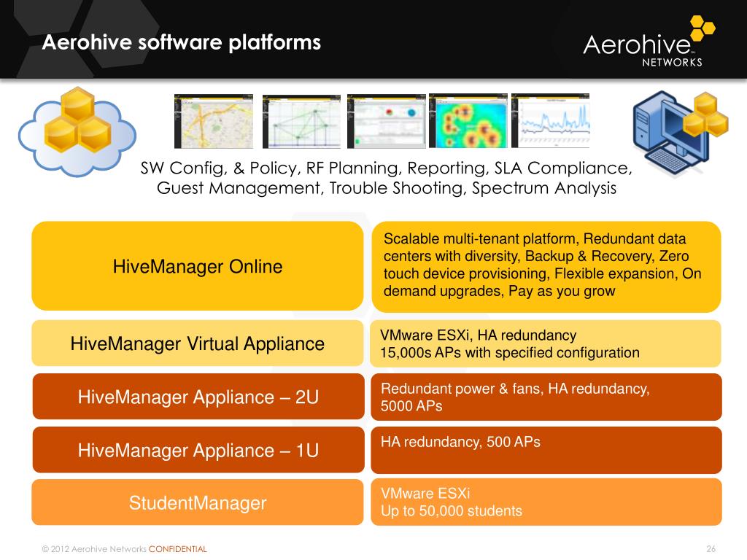Click the scalable multi-tenant platform description
The width and height of the screenshot is (747, 560).
546,267
